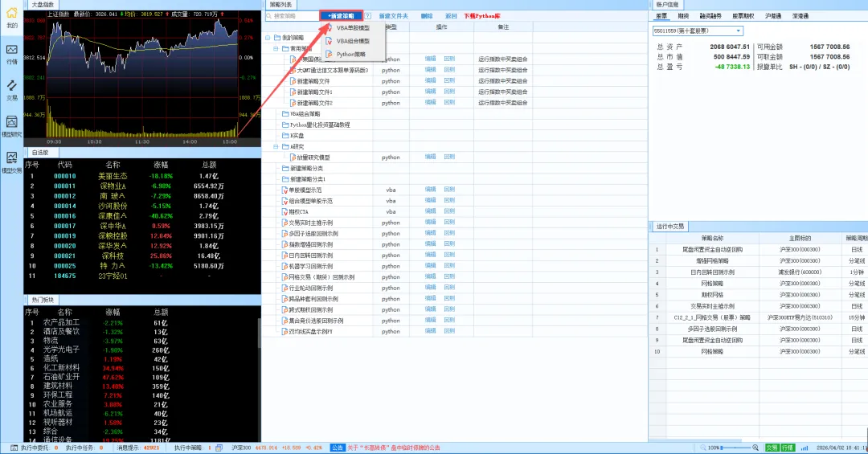Select Python策略 from the new strategy menu
The width and height of the screenshot is (868, 454).
point(351,55)
